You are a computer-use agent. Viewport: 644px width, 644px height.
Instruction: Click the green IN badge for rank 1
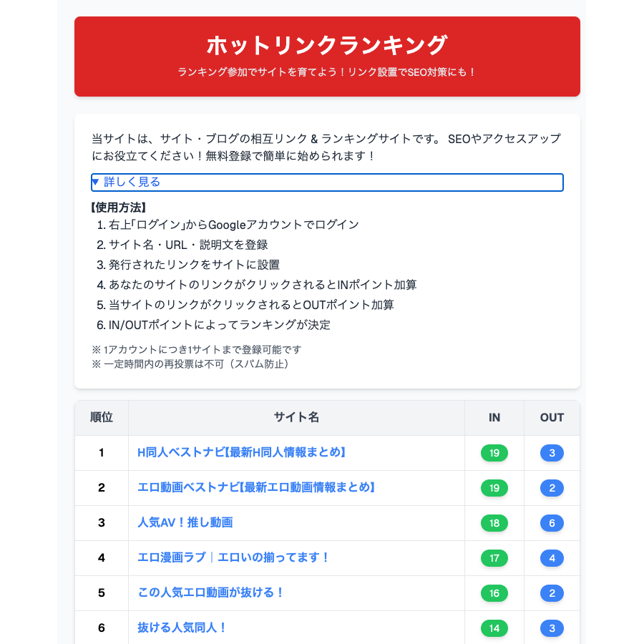pos(494,453)
